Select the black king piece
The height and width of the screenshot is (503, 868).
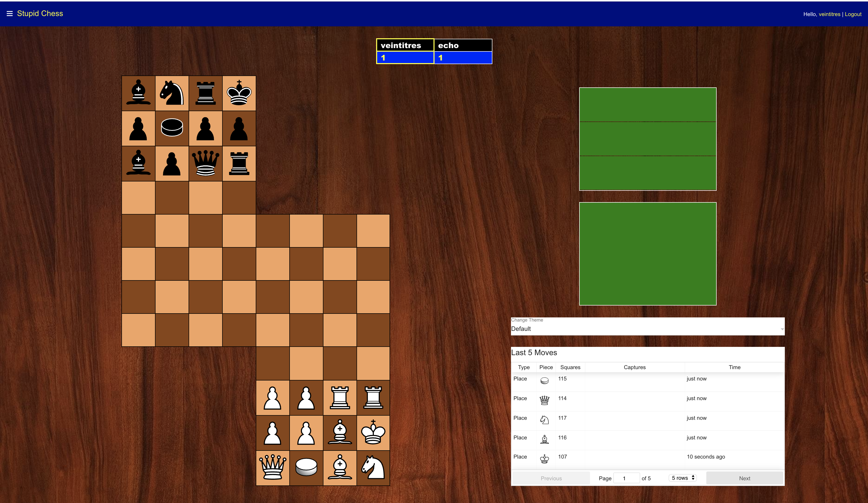(x=239, y=93)
